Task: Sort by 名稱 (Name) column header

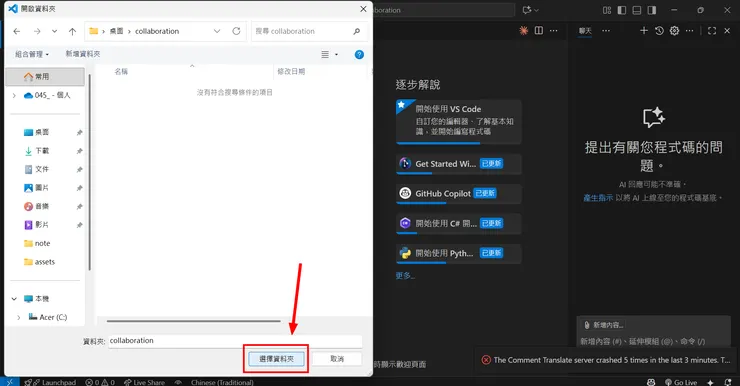Action: tap(121, 71)
